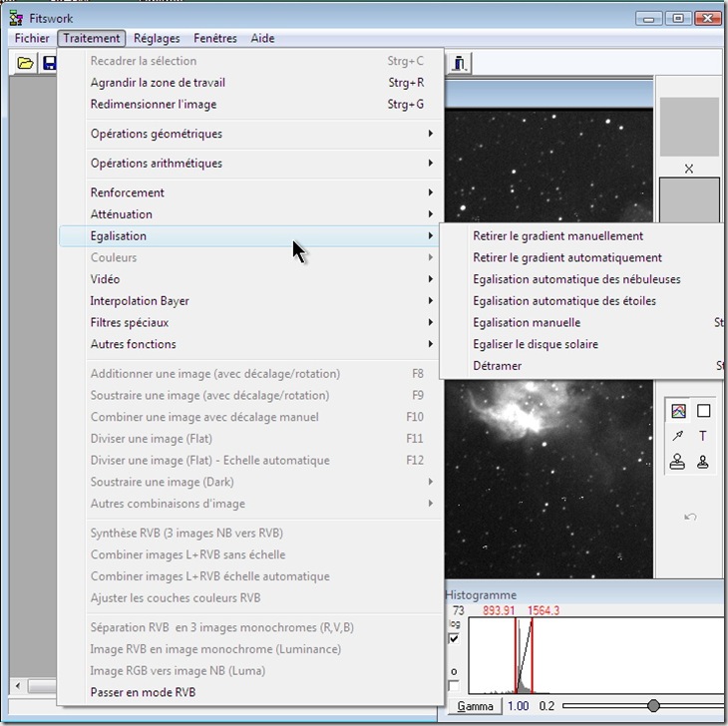Close the Fitswork window
Screen dimensions: 728x726
pyautogui.click(x=707, y=19)
